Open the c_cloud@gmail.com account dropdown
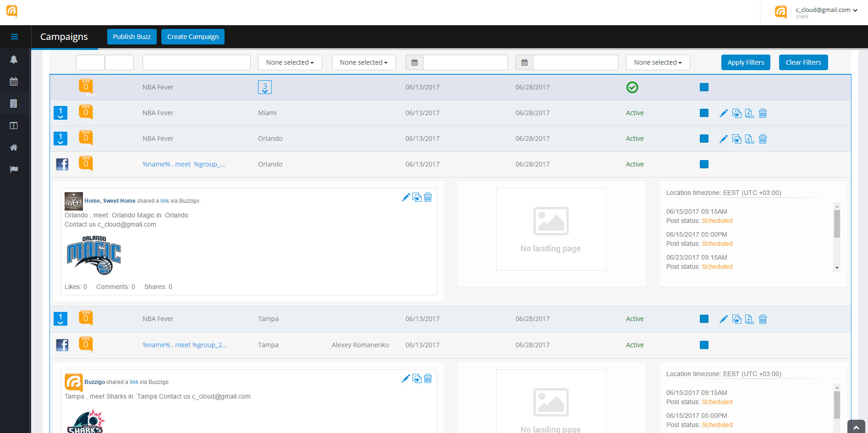The width and height of the screenshot is (868, 433). click(826, 10)
